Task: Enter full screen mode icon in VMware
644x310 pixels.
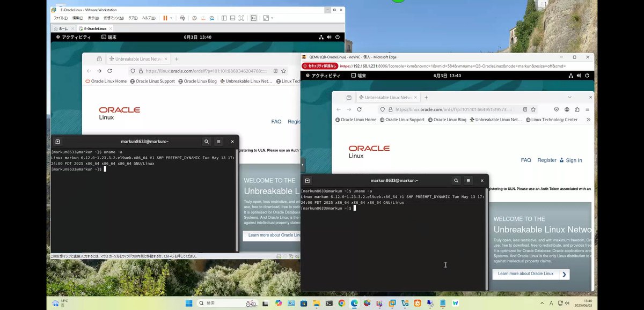Action: pos(241,18)
